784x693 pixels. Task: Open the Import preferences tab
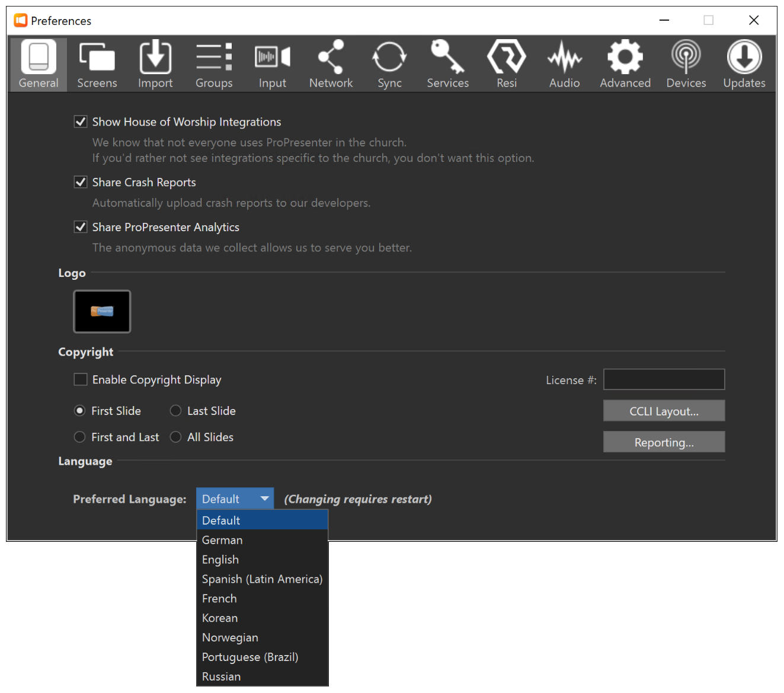(155, 64)
